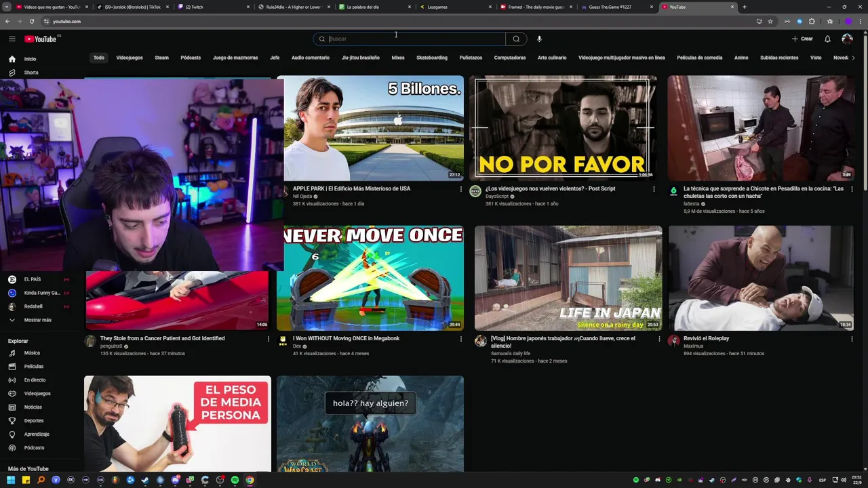Viewport: 868px width, 488px height.
Task: Open penguinz0 channel link
Action: [x=111, y=346]
